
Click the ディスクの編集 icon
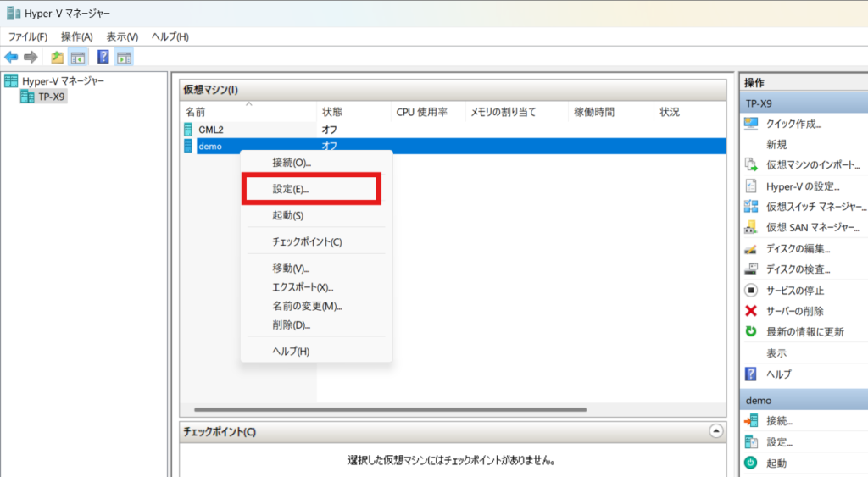[751, 248]
